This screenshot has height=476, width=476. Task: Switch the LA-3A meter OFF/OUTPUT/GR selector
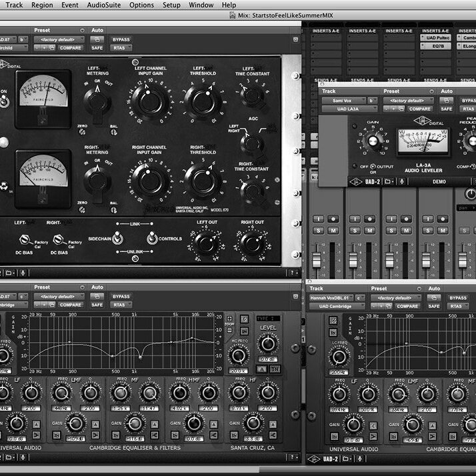[373, 167]
